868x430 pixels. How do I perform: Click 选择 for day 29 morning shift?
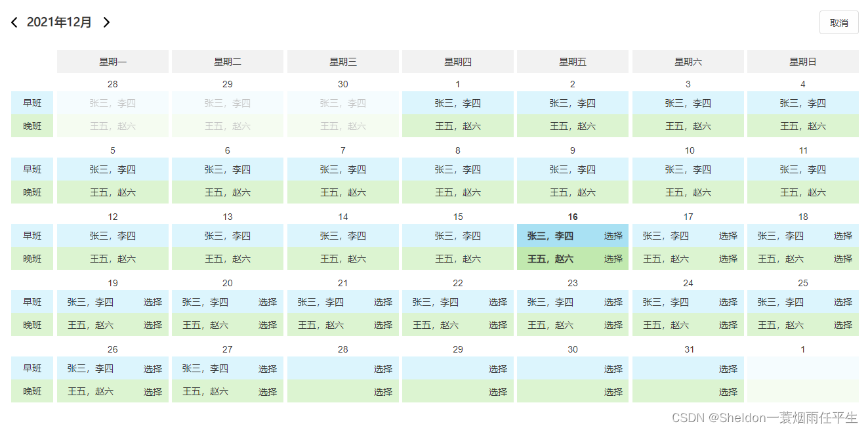click(x=498, y=369)
